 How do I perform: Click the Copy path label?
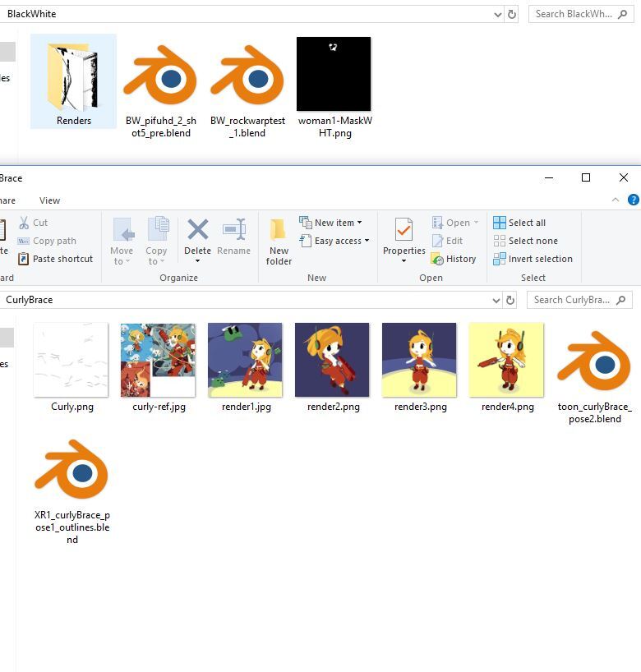(54, 241)
